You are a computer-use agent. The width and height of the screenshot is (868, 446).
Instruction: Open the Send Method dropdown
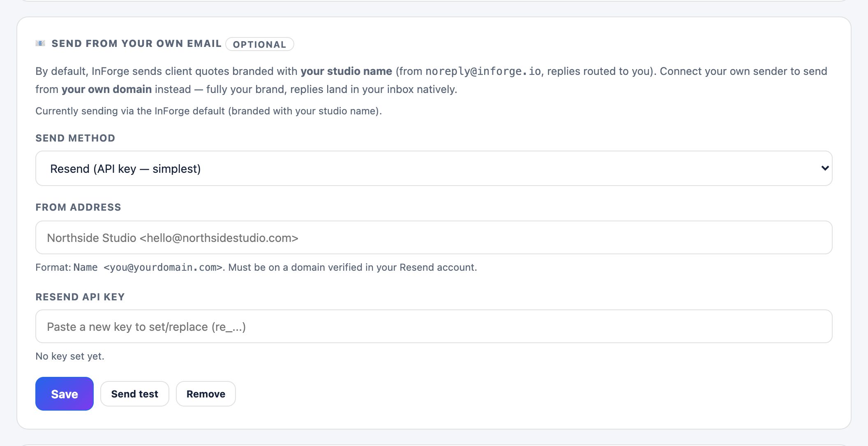434,168
